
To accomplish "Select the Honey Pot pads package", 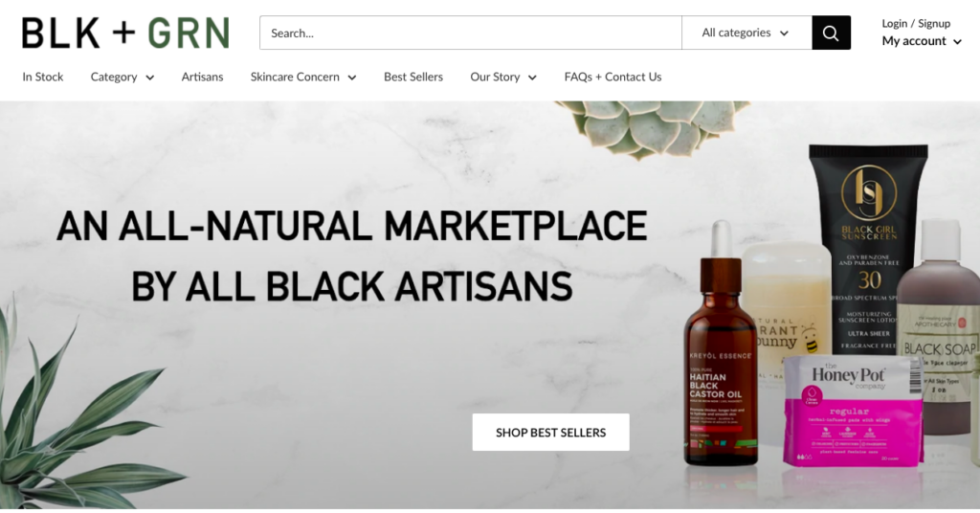I will coord(853,410).
